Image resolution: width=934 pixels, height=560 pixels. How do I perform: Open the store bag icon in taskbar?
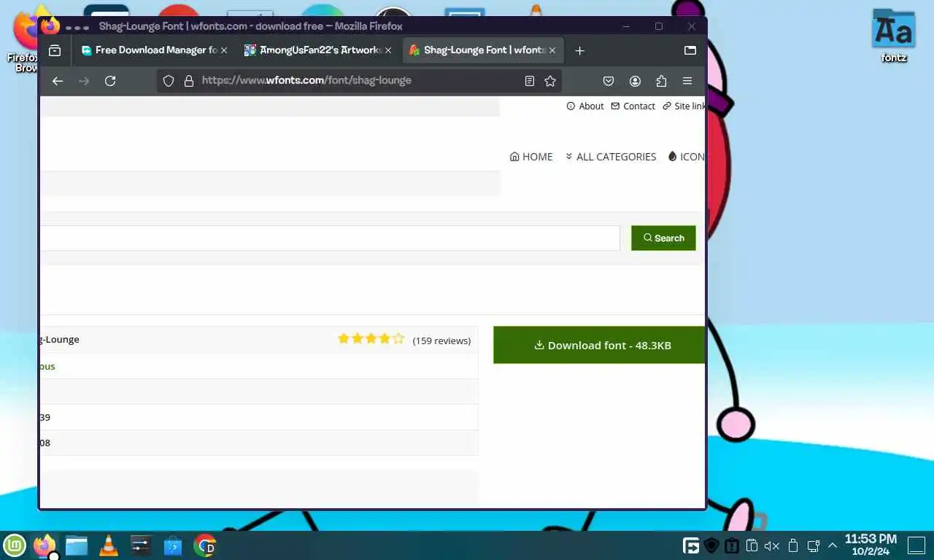[x=173, y=545]
